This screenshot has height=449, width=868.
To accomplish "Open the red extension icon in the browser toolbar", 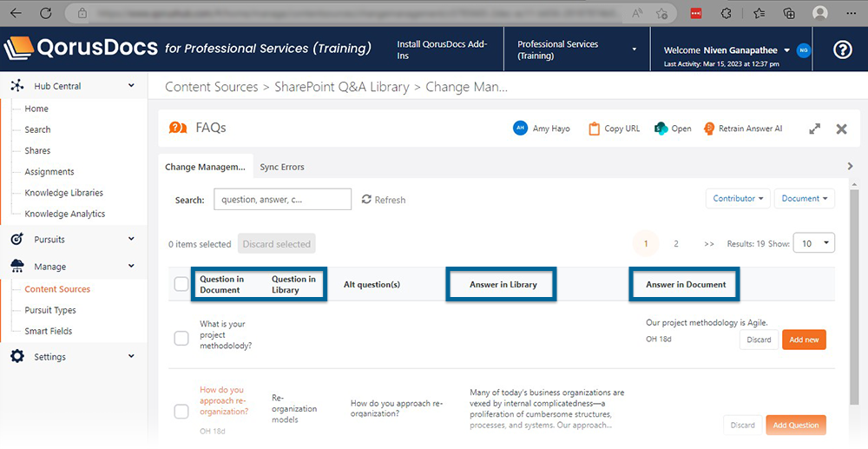I will 696,13.
